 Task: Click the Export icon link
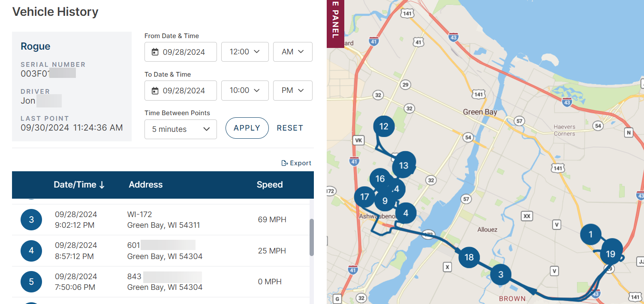coord(296,163)
